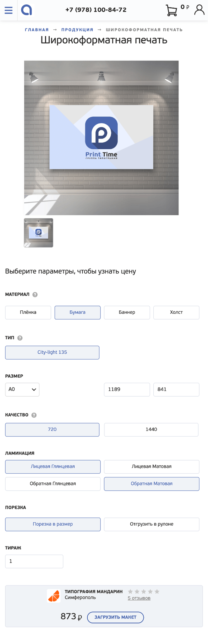Go to Продукция breadcrumb
Viewport: 208px width, 644px height.
click(77, 30)
